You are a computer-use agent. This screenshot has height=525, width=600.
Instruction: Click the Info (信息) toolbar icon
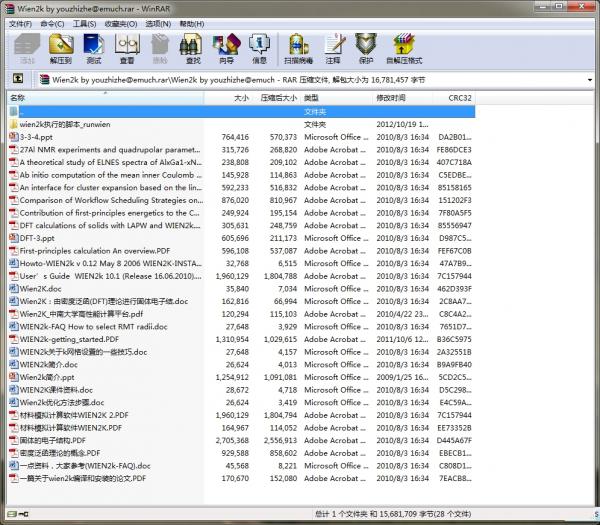pos(259,48)
